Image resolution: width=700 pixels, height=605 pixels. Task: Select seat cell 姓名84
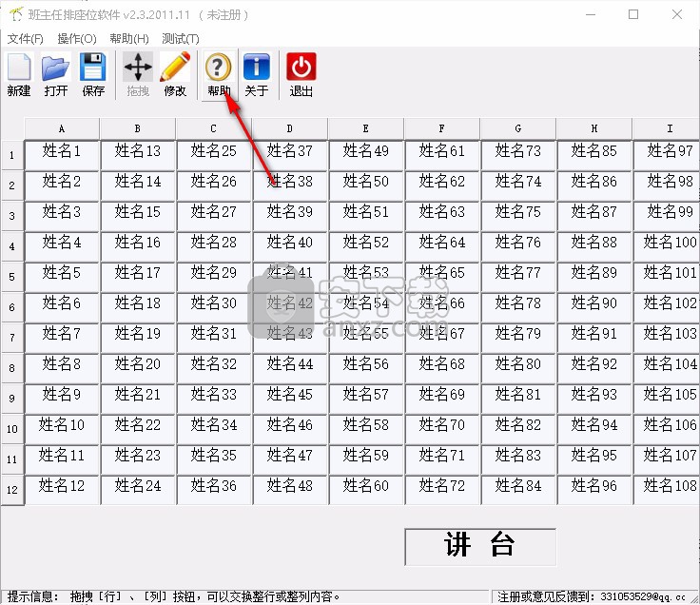coord(517,490)
